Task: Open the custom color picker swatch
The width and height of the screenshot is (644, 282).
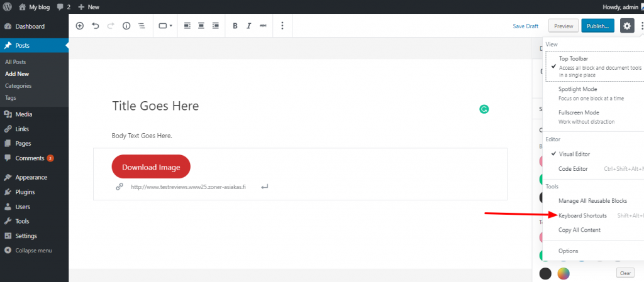Action: click(x=563, y=273)
